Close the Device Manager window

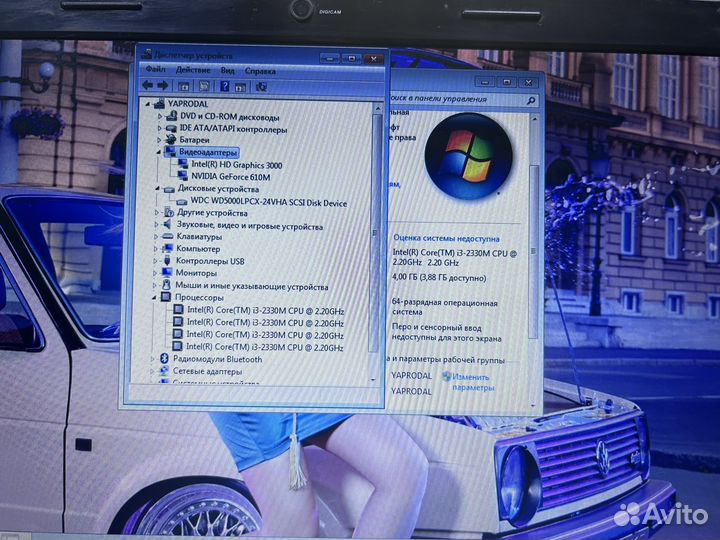(x=374, y=59)
